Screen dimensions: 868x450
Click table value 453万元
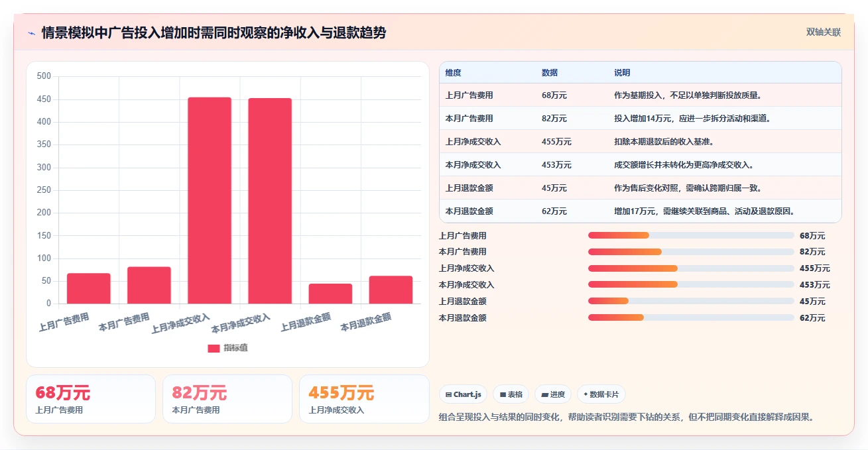[x=556, y=165]
